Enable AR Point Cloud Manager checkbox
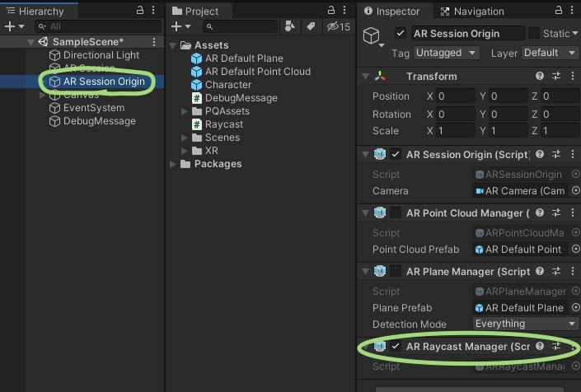The height and width of the screenshot is (392, 581). (x=396, y=212)
